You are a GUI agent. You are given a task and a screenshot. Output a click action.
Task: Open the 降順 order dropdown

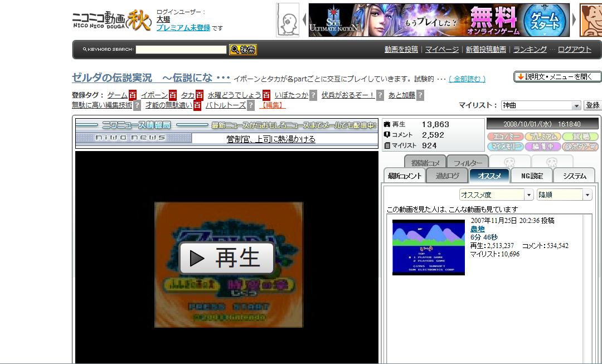pos(564,195)
